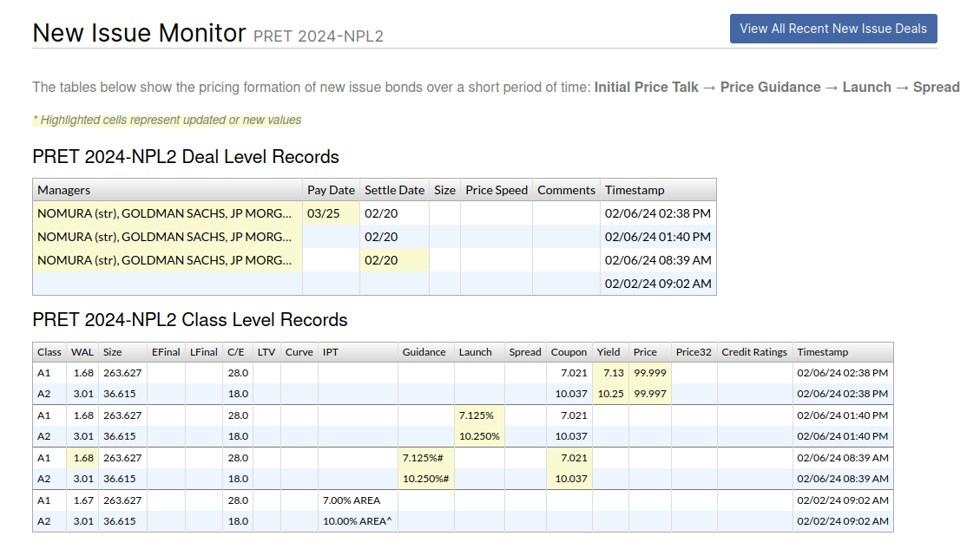Click the Settle Date column header
The width and height of the screenshot is (980, 549).
point(394,190)
